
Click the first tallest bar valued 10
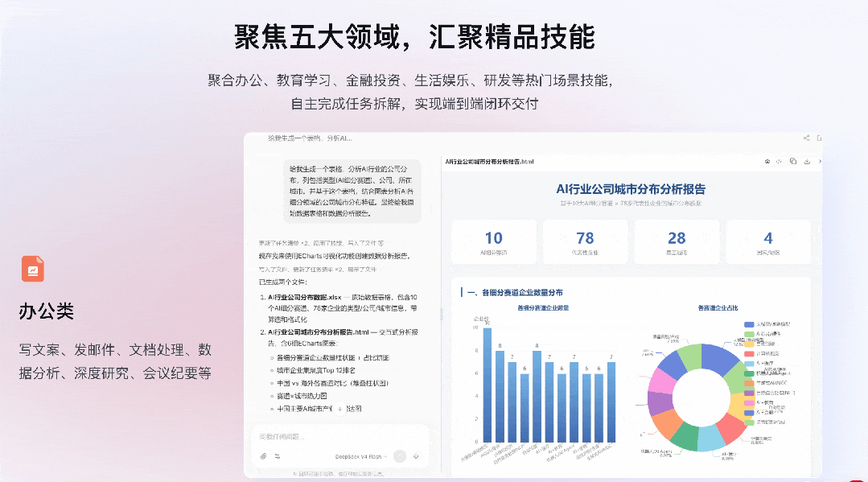point(487,385)
